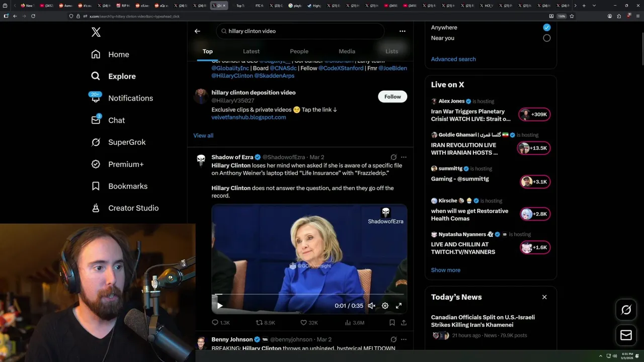This screenshot has height=362, width=644.
Task: Switch to the People tab
Action: (x=299, y=51)
